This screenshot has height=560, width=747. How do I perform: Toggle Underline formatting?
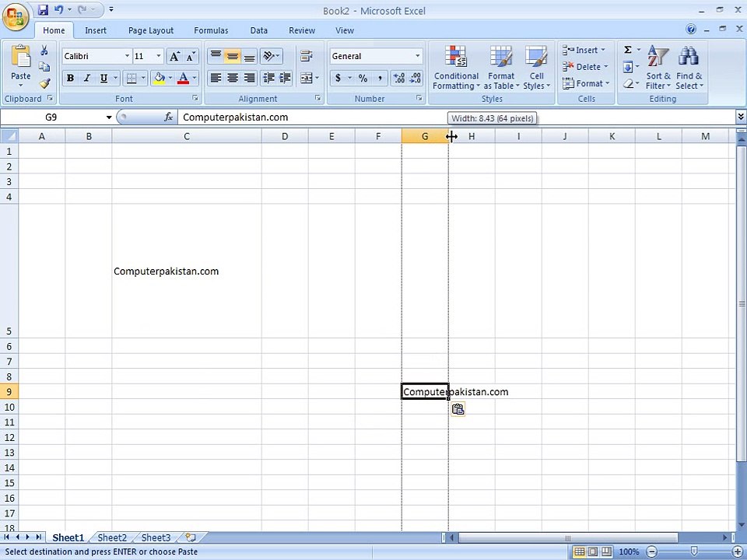[103, 78]
